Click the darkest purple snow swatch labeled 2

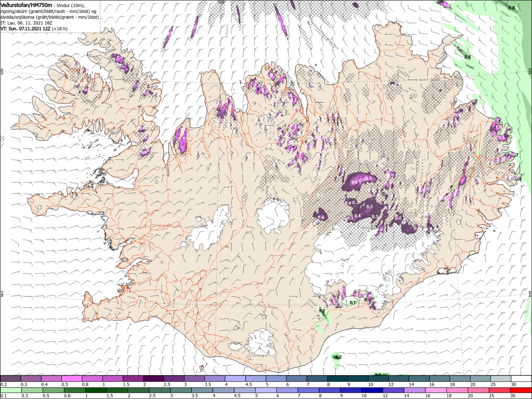tap(153, 379)
